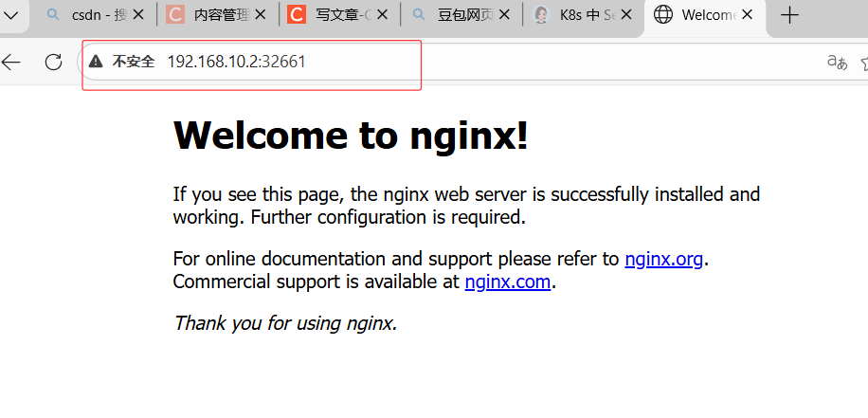Close the K8s tab
Screen dimensions: 868x418
(625, 15)
